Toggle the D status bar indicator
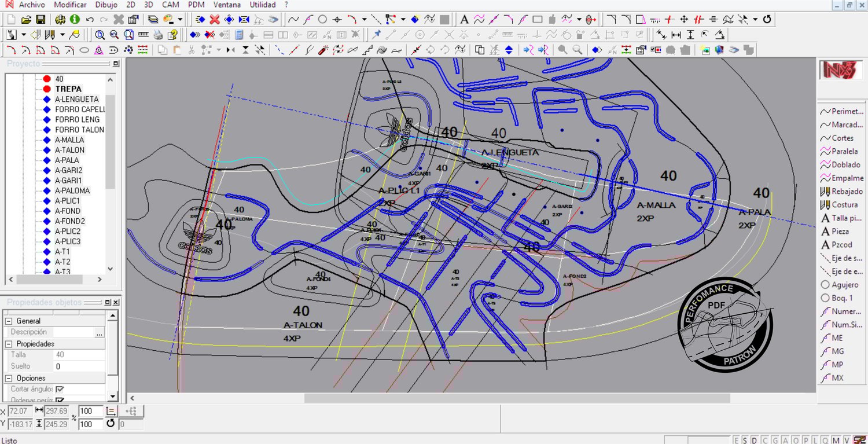 pyautogui.click(x=755, y=441)
